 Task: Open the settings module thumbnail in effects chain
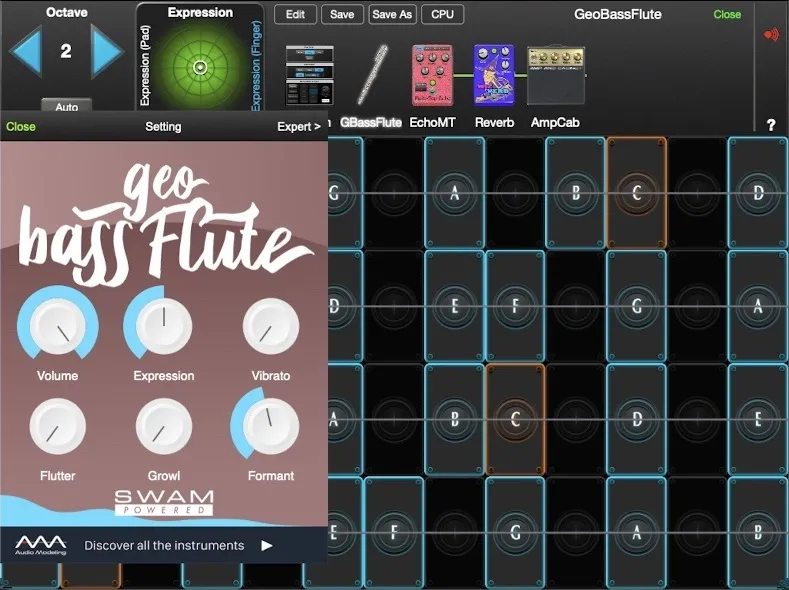click(x=309, y=75)
